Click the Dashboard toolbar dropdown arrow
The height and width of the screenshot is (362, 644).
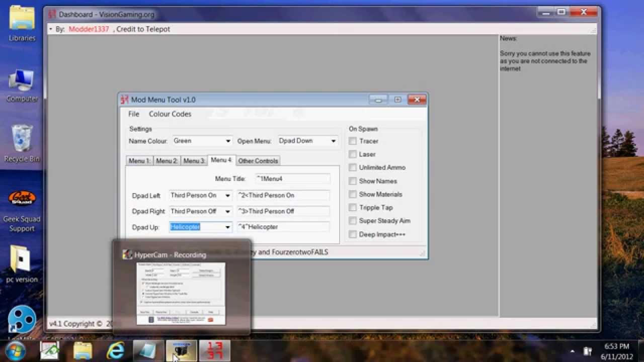point(51,29)
